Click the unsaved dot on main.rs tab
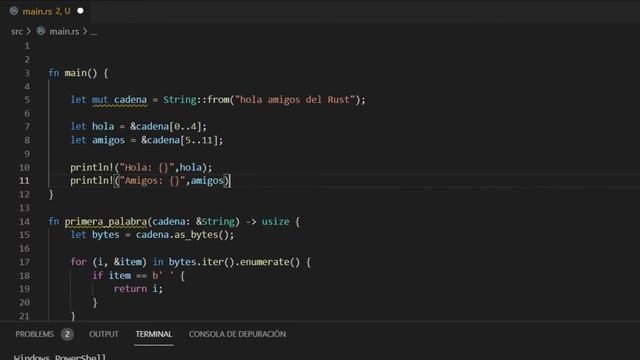This screenshot has width=640, height=360. [x=80, y=11]
